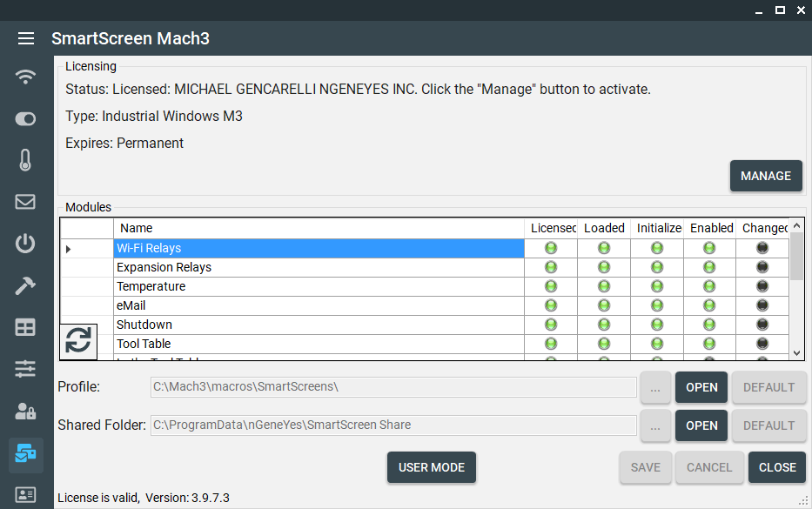Browse for Profile folder with ellipsis button

655,387
